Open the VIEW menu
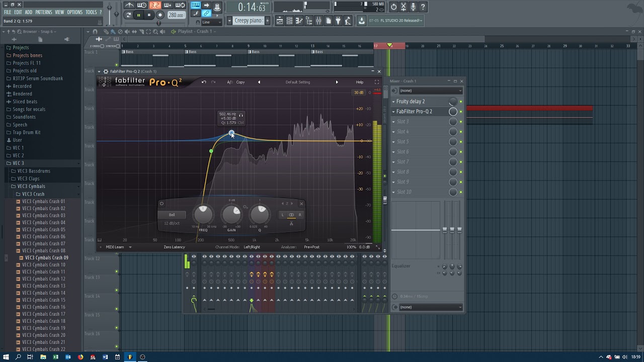 point(59,12)
